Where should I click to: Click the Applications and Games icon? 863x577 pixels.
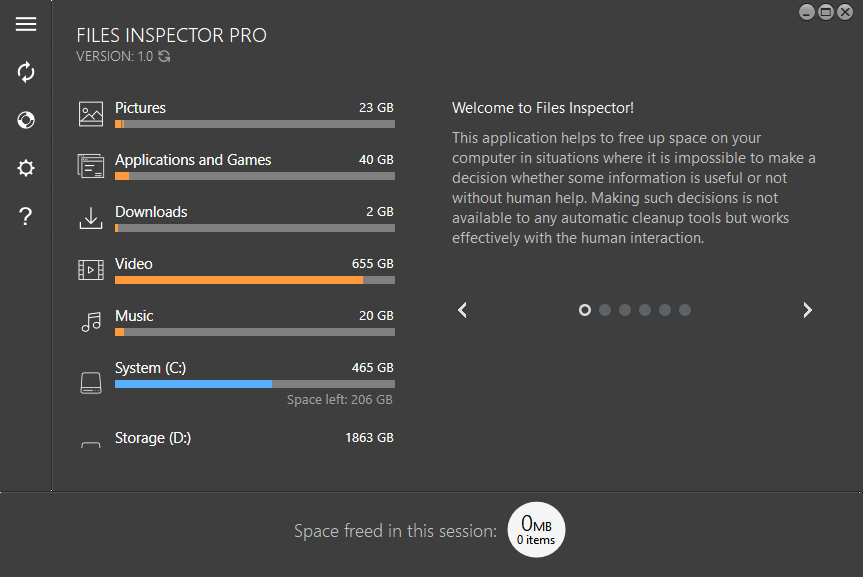click(91, 166)
